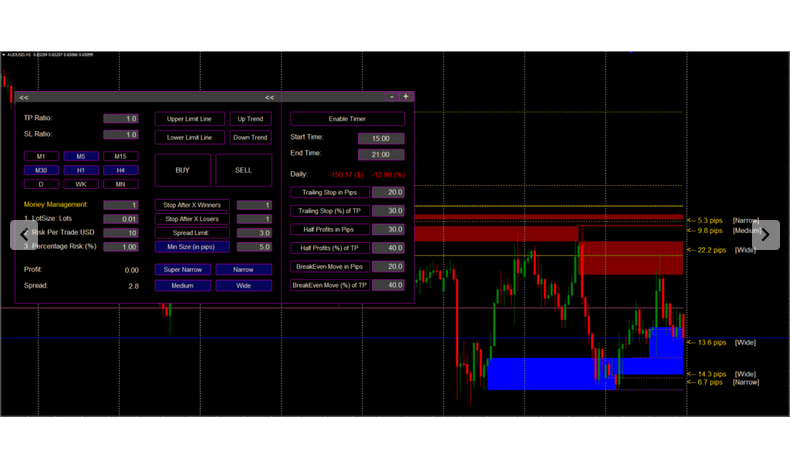The height and width of the screenshot is (468, 790).
Task: Collapse panel with left << arrows
Action: click(x=24, y=97)
